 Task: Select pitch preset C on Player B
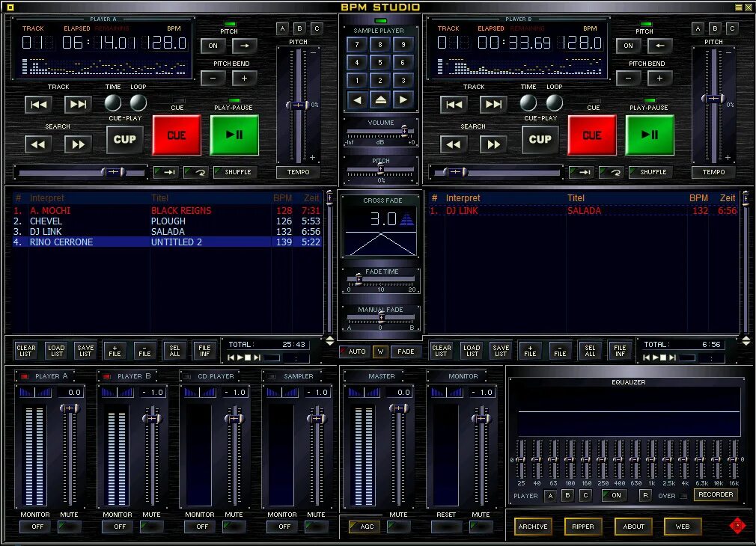tap(732, 28)
